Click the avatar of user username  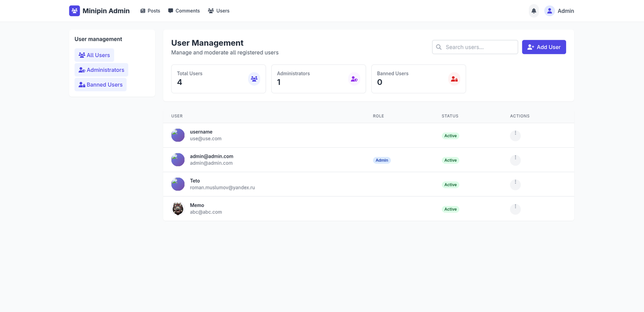click(178, 135)
